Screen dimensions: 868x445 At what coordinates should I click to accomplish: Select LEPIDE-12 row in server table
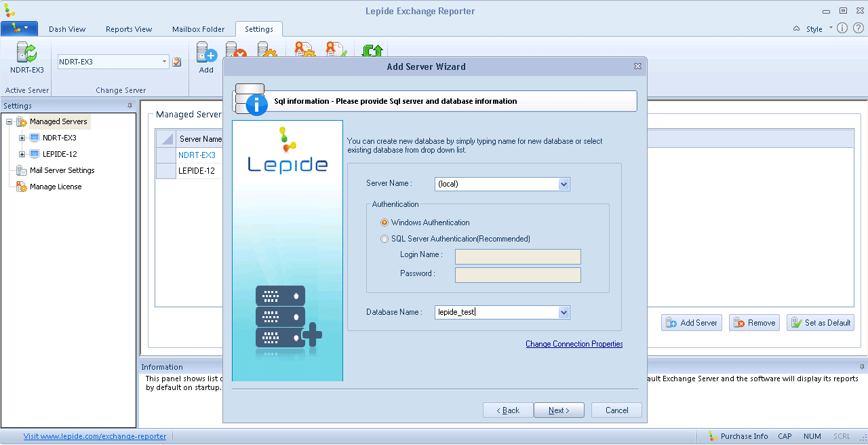coord(197,171)
